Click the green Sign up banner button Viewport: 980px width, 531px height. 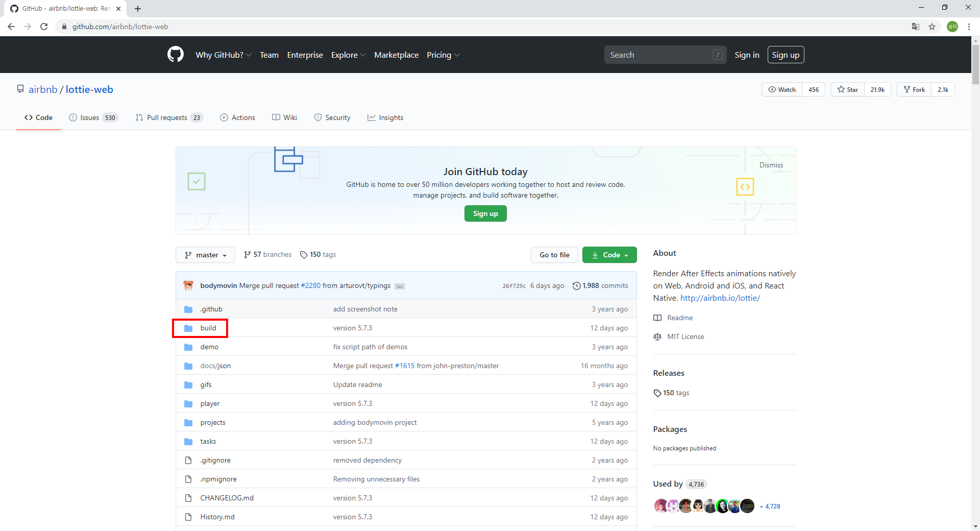(485, 213)
